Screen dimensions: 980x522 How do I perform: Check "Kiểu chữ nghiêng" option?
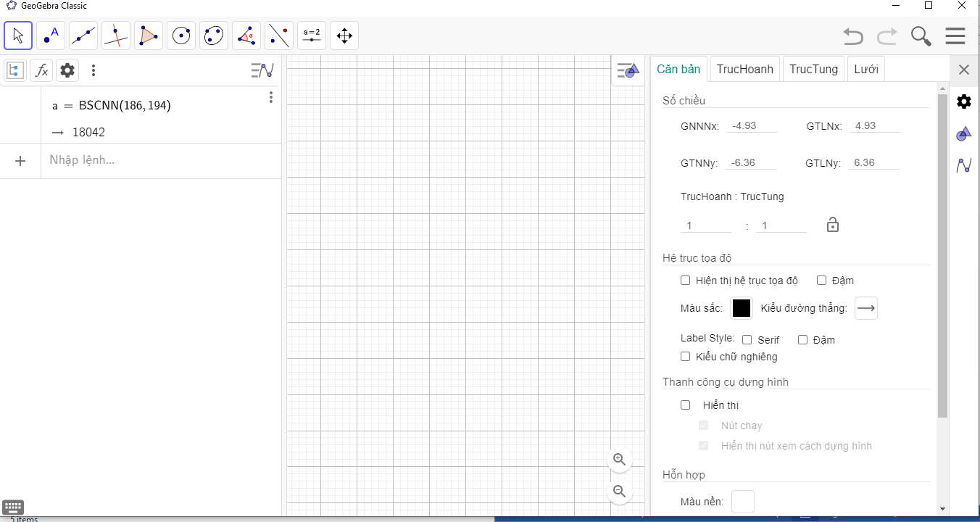pyautogui.click(x=686, y=357)
